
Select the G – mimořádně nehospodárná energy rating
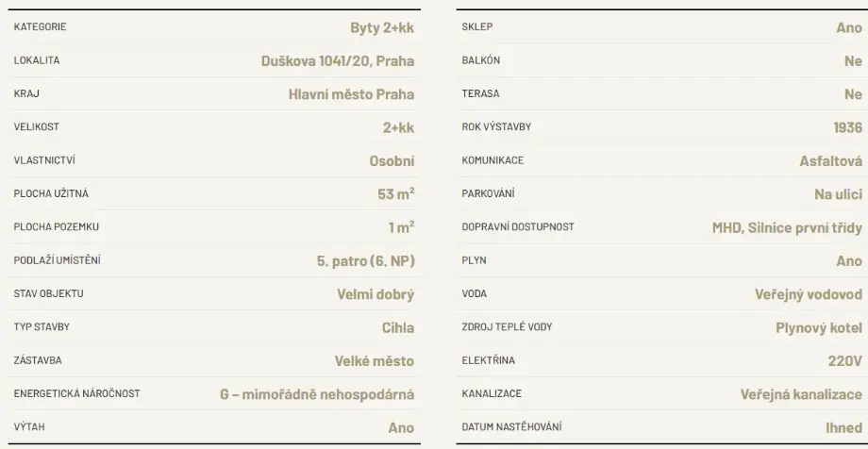(316, 393)
